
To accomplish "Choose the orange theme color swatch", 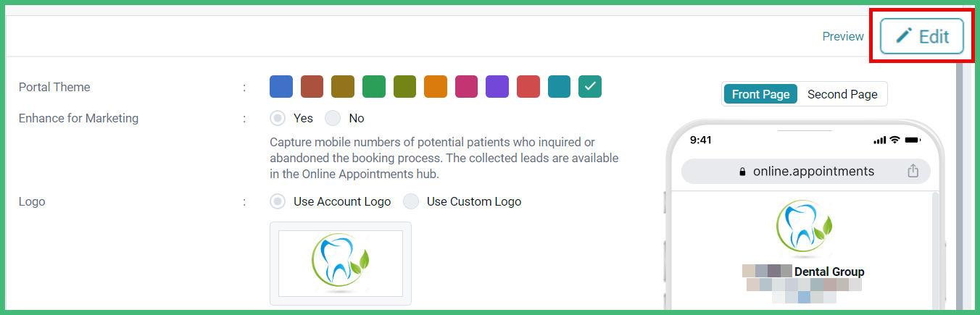I will (436, 87).
